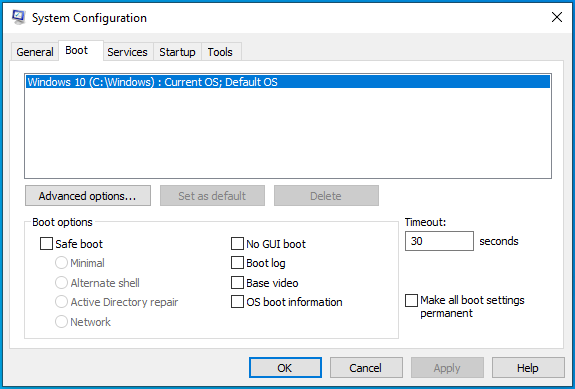
Task: Click the Set as default button
Action: coord(212,196)
